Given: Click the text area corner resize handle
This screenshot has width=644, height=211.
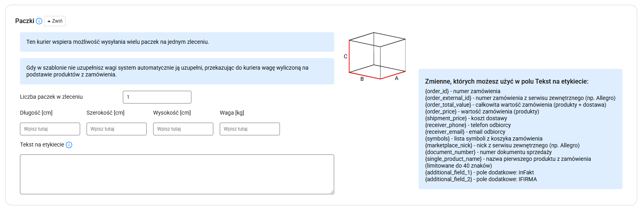Looking at the screenshot, I should coord(332,192).
